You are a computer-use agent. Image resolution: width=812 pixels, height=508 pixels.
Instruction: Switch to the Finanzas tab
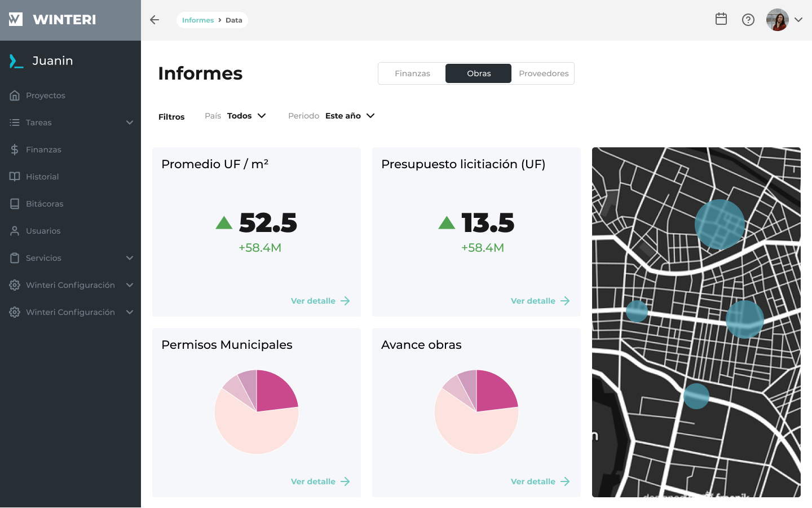(412, 73)
